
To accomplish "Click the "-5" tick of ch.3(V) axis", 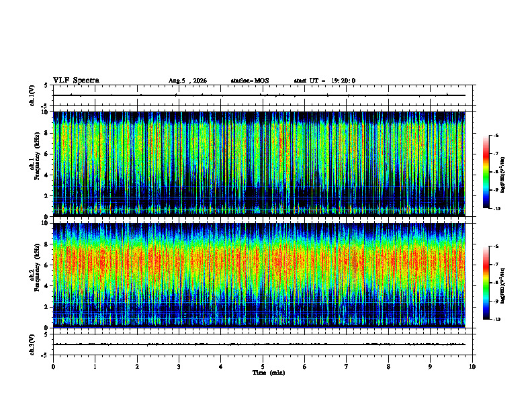I will (x=45, y=355).
